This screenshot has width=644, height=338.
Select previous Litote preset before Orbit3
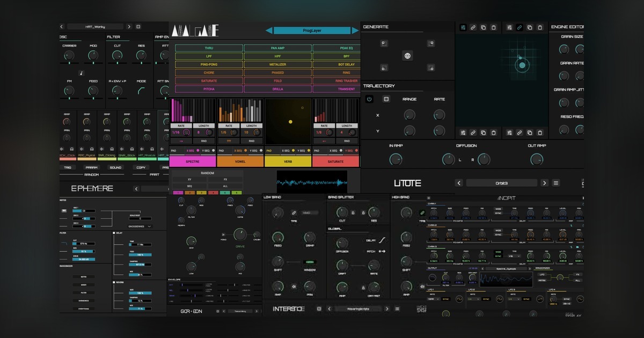[459, 183]
